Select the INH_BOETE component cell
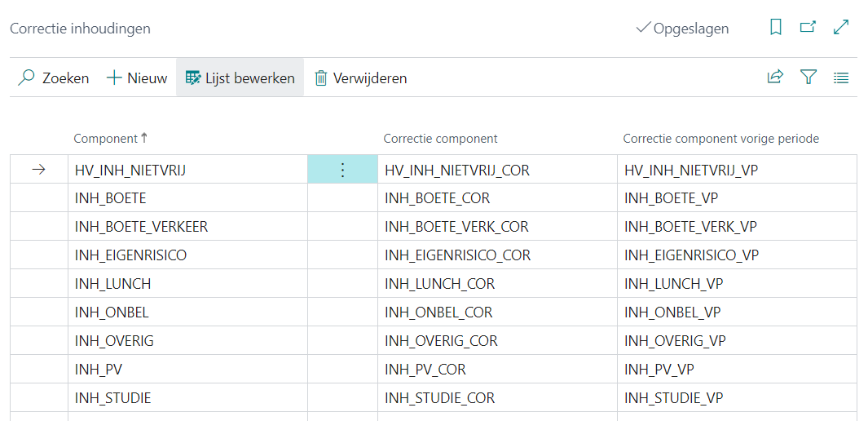 pyautogui.click(x=111, y=198)
